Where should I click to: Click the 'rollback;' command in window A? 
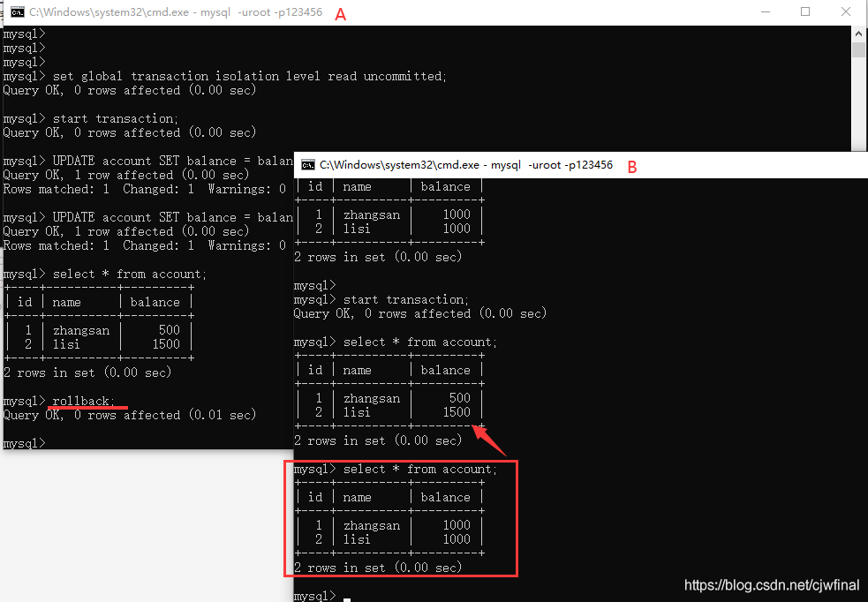click(x=84, y=401)
